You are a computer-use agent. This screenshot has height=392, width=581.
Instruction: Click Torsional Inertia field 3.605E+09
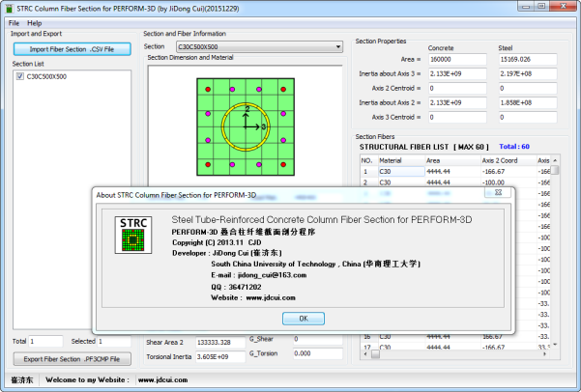(x=220, y=357)
